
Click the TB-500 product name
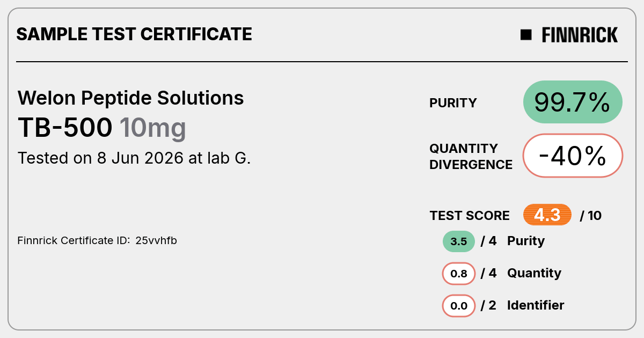click(65, 128)
